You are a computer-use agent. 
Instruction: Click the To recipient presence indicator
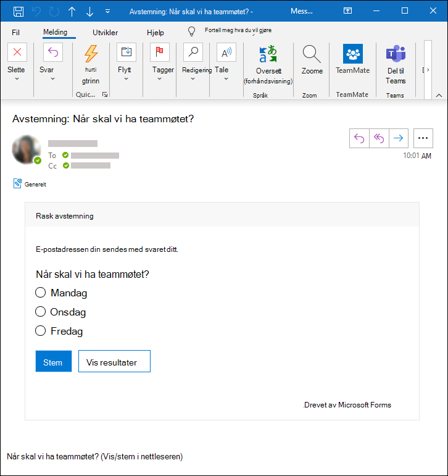(65, 155)
